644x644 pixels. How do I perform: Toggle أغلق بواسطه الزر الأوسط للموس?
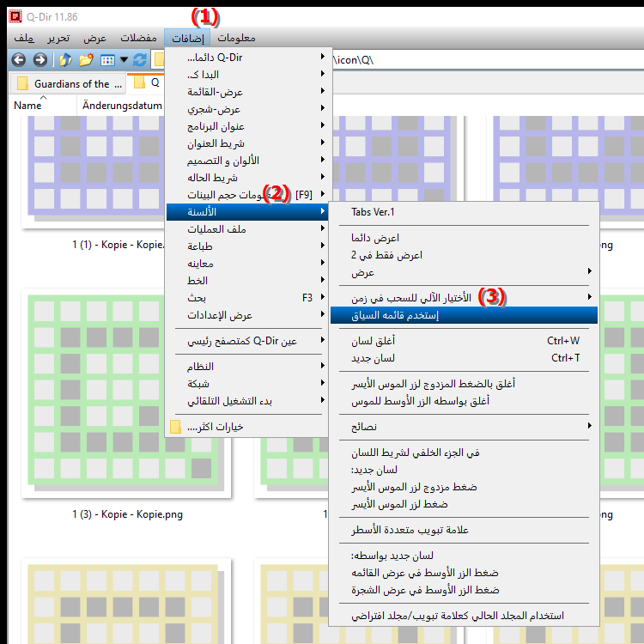[x=464, y=401]
